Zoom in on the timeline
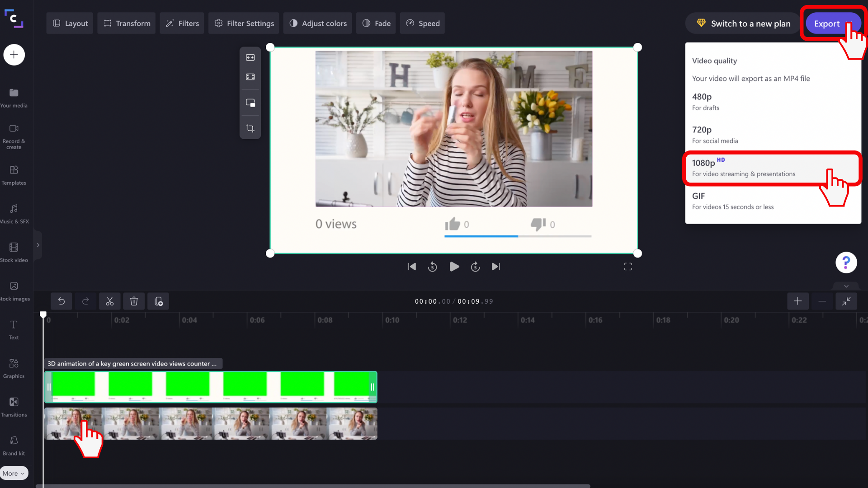868x488 pixels. [x=797, y=301]
